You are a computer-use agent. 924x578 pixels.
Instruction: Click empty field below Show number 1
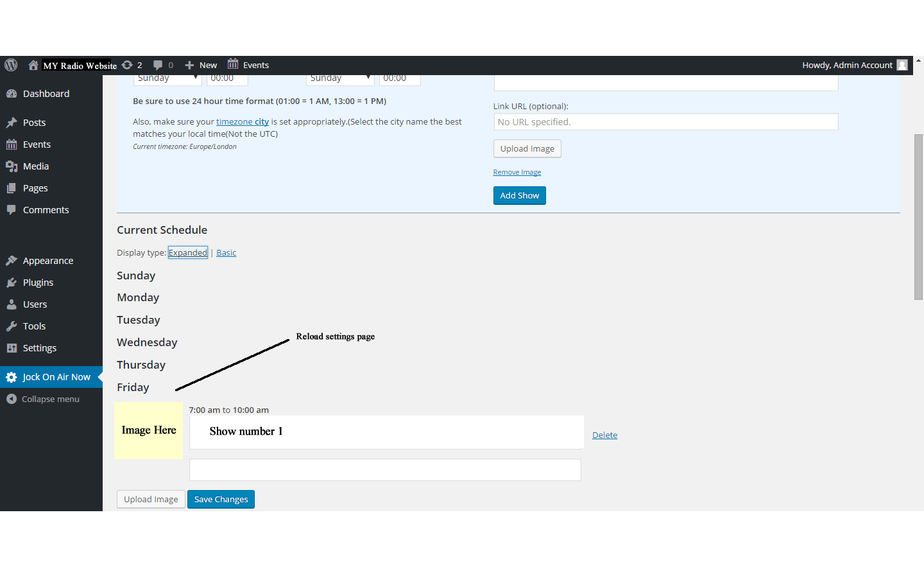tap(385, 469)
